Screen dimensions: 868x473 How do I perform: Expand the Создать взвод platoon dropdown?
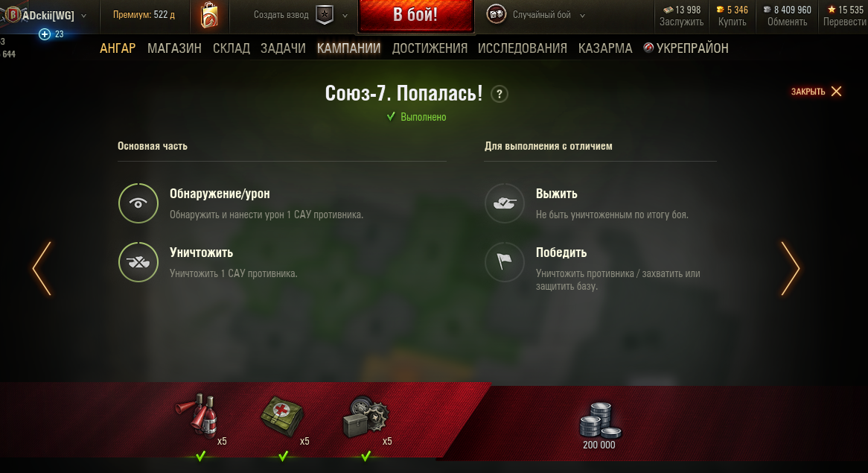(345, 16)
